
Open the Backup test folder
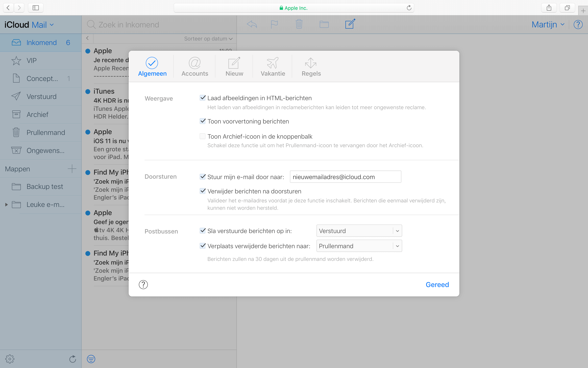41,187
